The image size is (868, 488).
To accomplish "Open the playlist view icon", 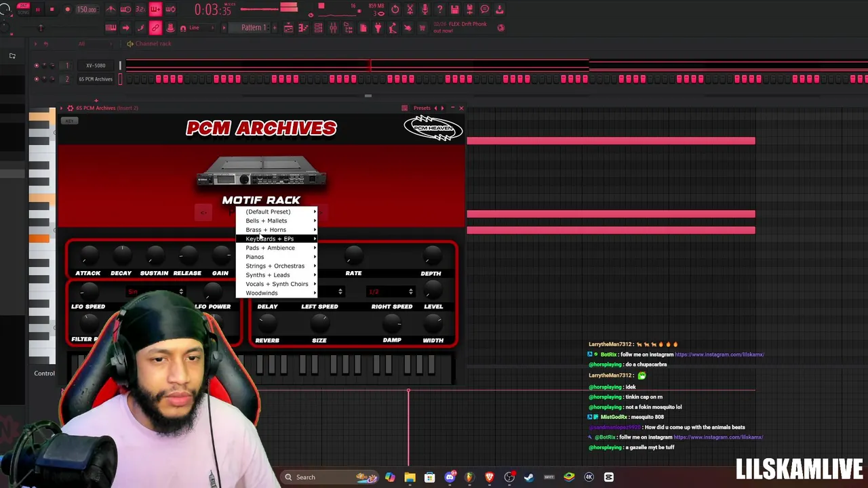I will click(x=288, y=28).
